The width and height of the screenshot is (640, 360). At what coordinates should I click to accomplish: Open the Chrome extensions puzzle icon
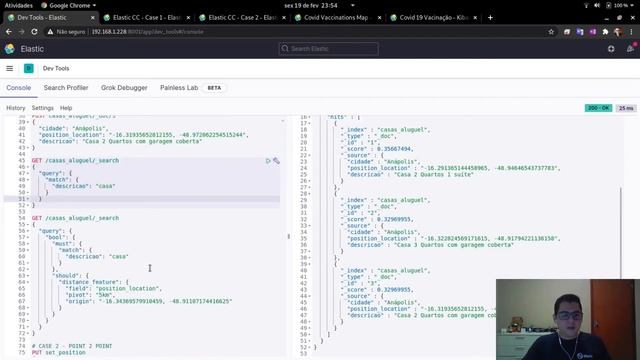tap(605, 32)
